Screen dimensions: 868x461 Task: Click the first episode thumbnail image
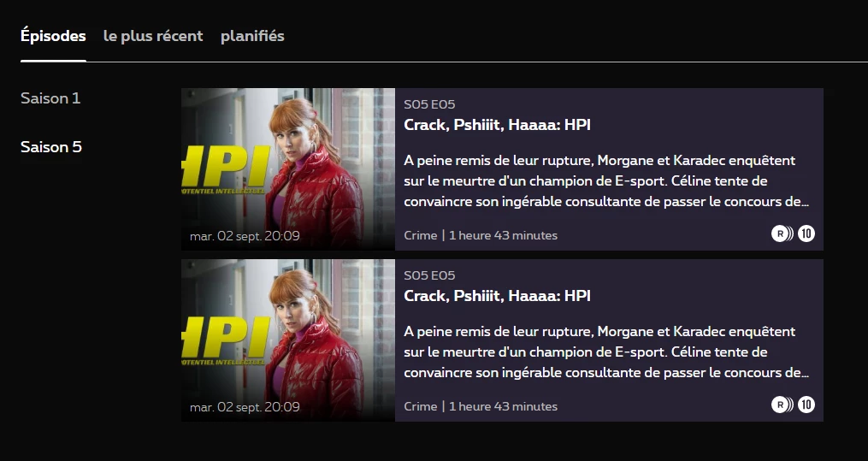coord(288,169)
